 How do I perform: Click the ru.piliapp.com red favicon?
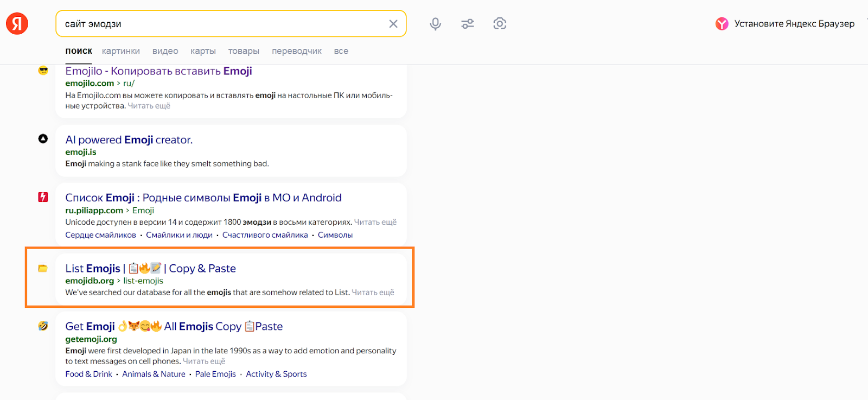[x=43, y=197]
